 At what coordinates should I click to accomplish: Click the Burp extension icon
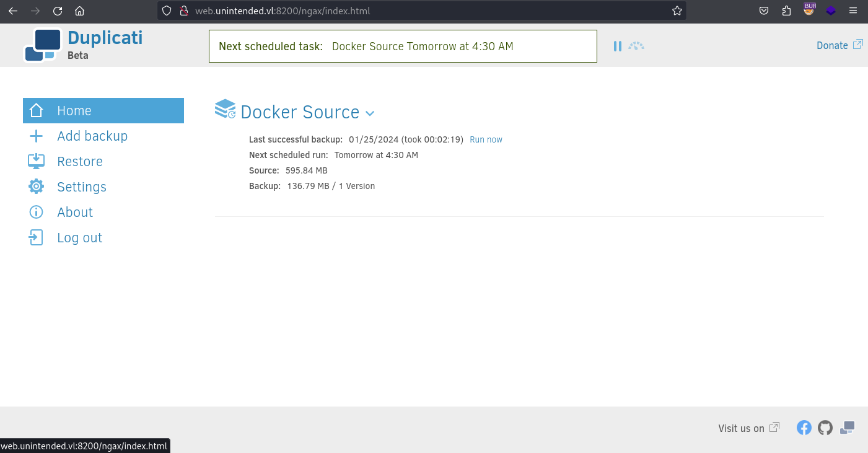[809, 9]
